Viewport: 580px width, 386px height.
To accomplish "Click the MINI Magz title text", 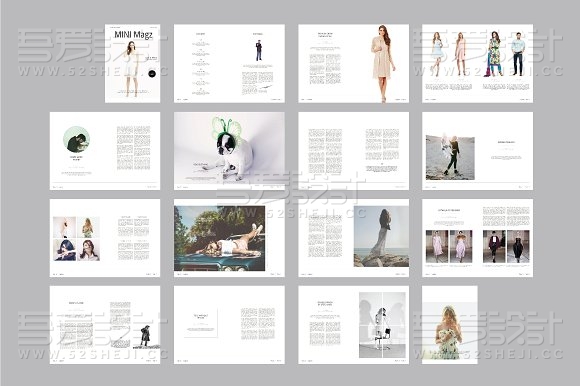I will 133,35.
